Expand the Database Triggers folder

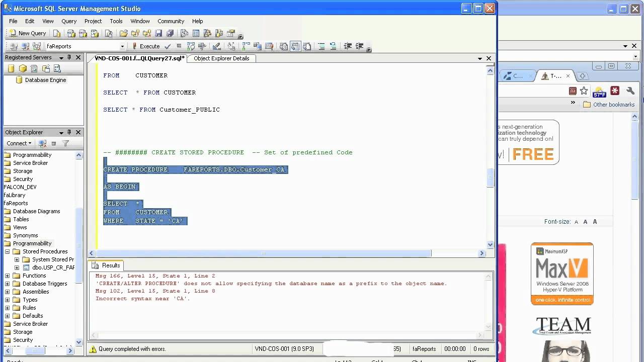(x=7, y=284)
